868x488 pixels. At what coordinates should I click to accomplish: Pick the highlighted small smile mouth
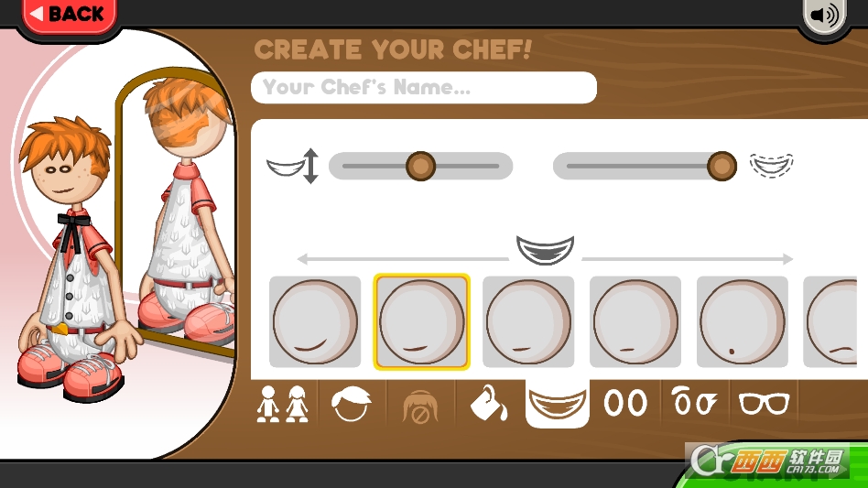[x=422, y=321]
